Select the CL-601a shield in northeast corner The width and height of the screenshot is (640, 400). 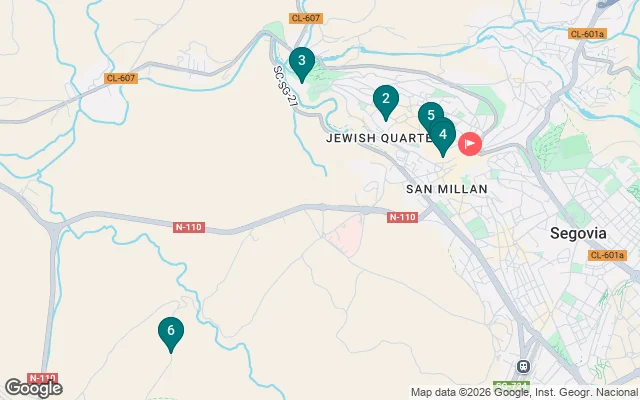pos(587,34)
